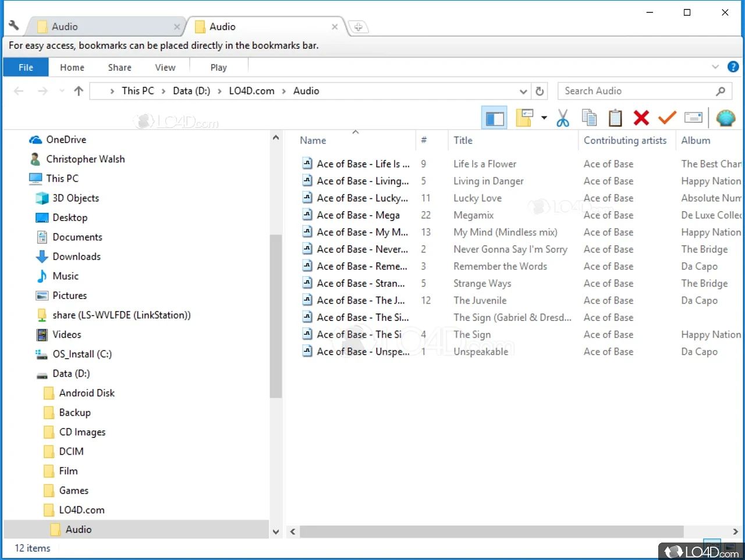Toggle the navigation pane button

click(x=494, y=118)
